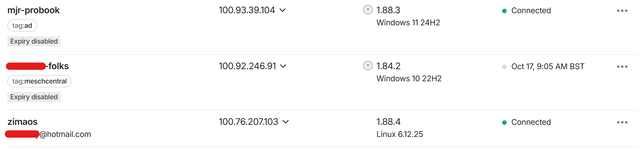Viewport: 644px width, 149px height.
Task: Click green Connected status dot for zimaos
Action: pyautogui.click(x=504, y=123)
